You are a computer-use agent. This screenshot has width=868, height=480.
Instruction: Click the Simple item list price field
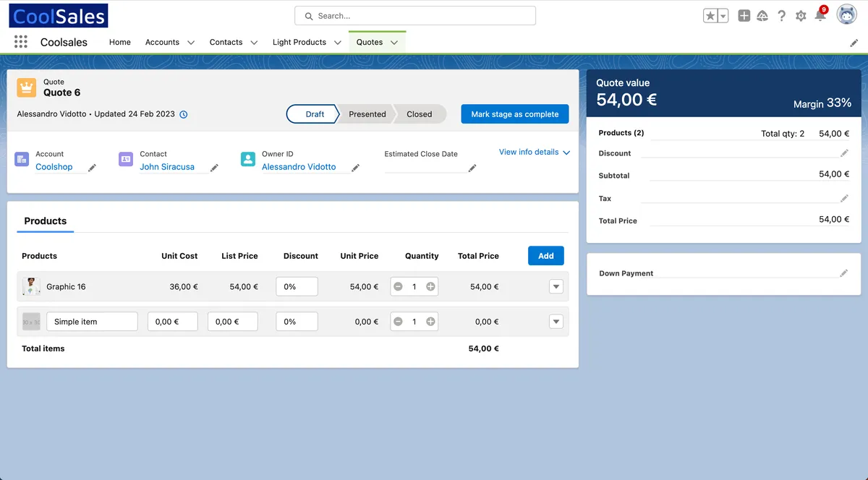coord(233,322)
